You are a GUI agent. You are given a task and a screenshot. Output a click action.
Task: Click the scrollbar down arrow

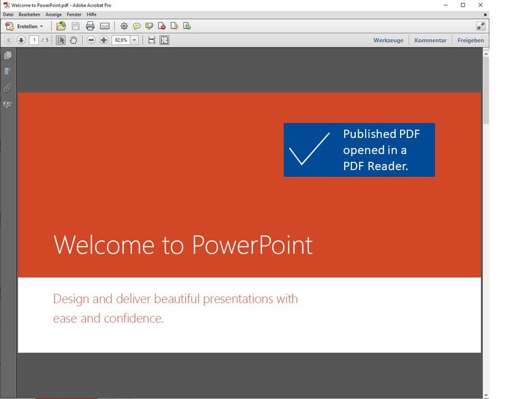[486, 395]
